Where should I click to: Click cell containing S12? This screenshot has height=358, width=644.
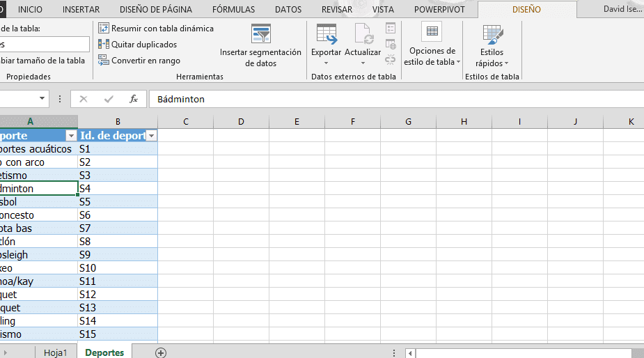tap(118, 295)
